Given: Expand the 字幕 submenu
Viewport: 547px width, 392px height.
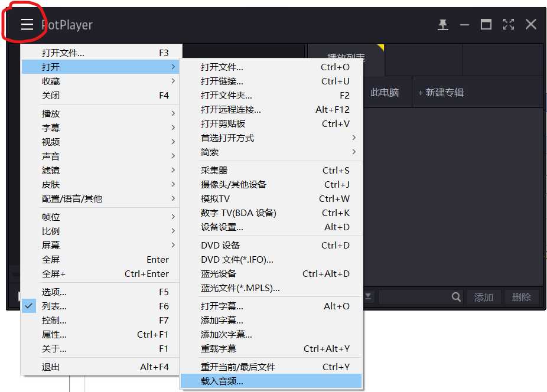Looking at the screenshot, I should 100,128.
